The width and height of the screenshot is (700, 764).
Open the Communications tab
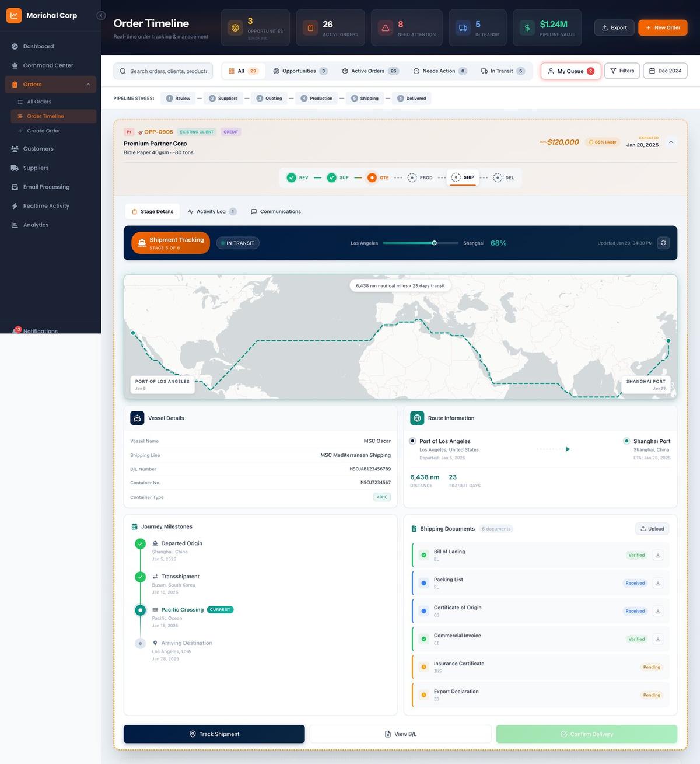[275, 212]
